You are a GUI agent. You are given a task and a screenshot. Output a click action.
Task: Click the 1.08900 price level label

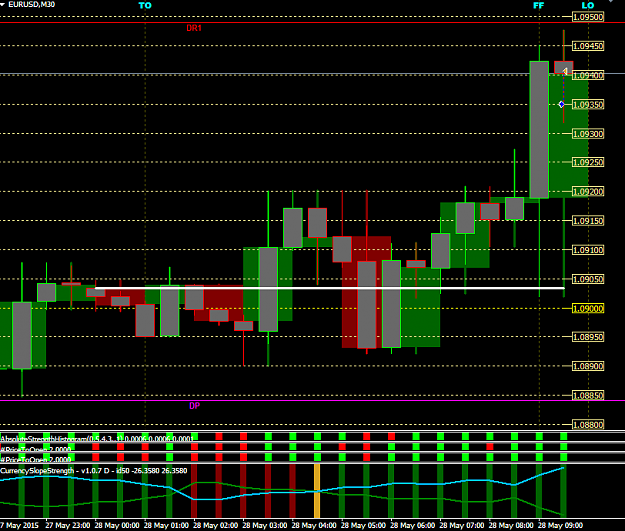[x=588, y=366]
